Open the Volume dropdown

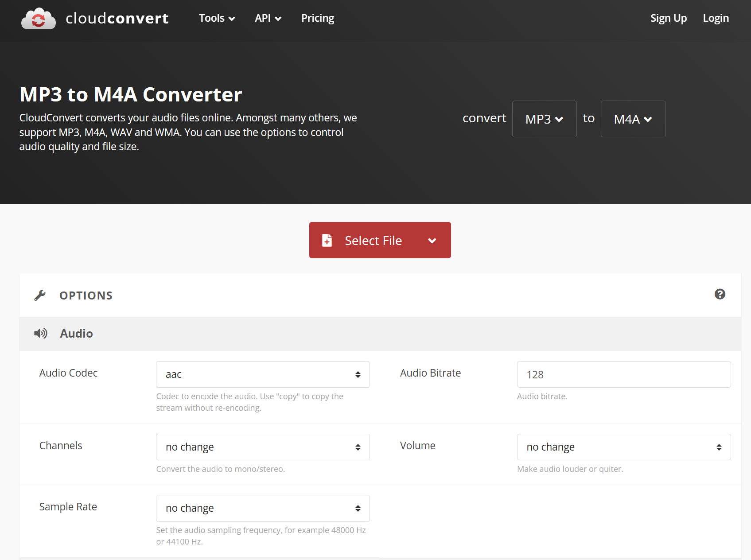click(x=623, y=447)
